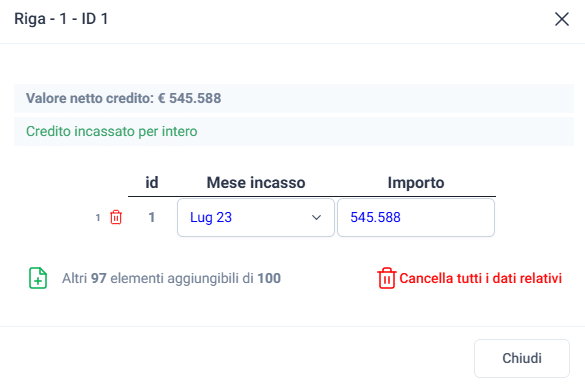Click the Importo column header
Image resolution: width=585 pixels, height=384 pixels.
click(x=416, y=182)
